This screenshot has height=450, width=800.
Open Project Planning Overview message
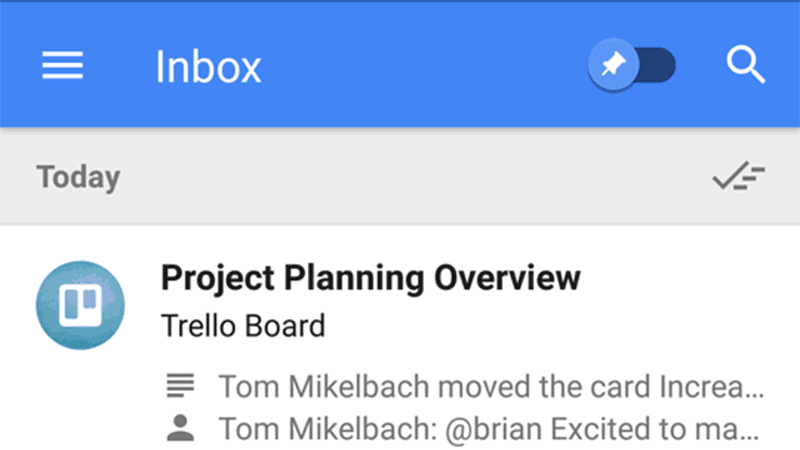pos(370,278)
